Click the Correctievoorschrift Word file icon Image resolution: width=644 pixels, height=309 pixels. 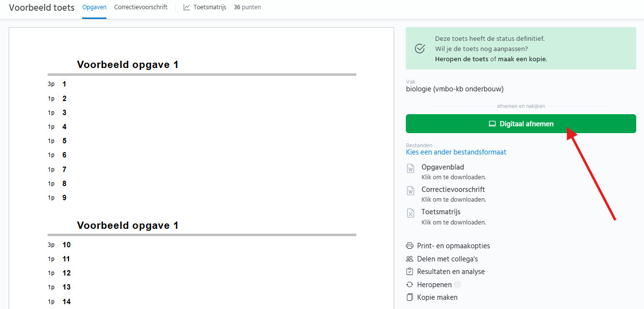[x=411, y=191]
